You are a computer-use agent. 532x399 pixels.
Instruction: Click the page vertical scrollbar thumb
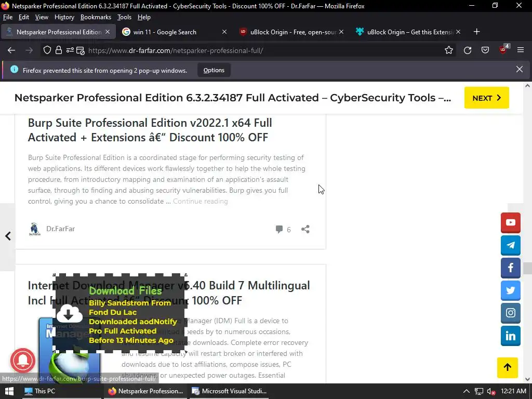pyautogui.click(x=527, y=268)
